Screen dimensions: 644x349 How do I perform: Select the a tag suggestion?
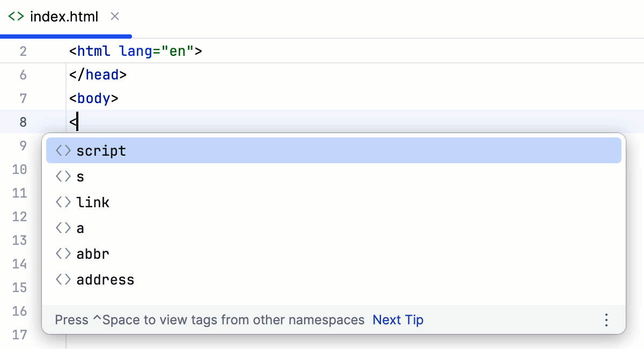[x=80, y=228]
